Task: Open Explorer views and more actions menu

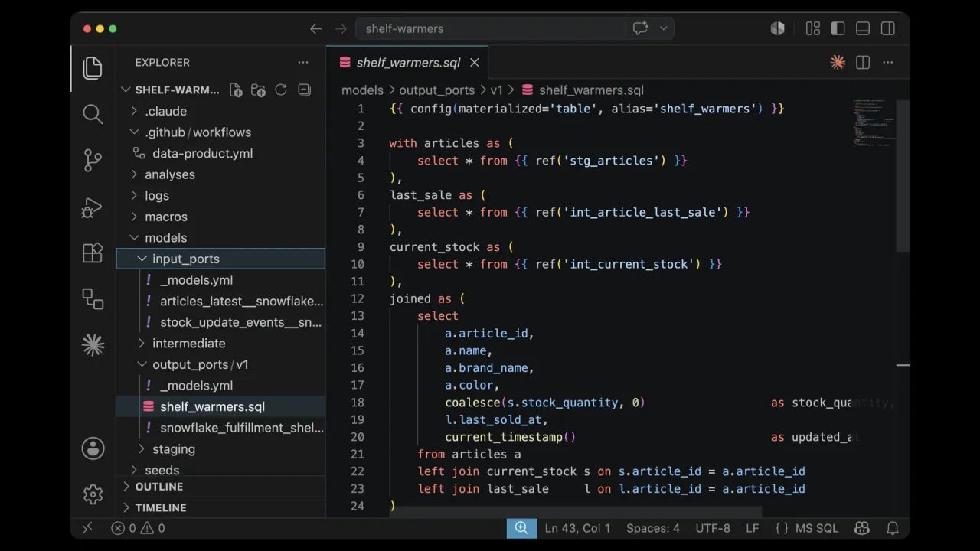Action: 303,63
